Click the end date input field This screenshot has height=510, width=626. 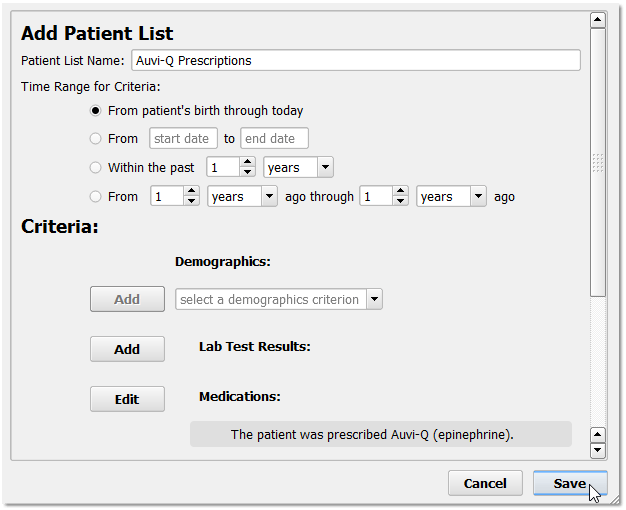(x=274, y=139)
